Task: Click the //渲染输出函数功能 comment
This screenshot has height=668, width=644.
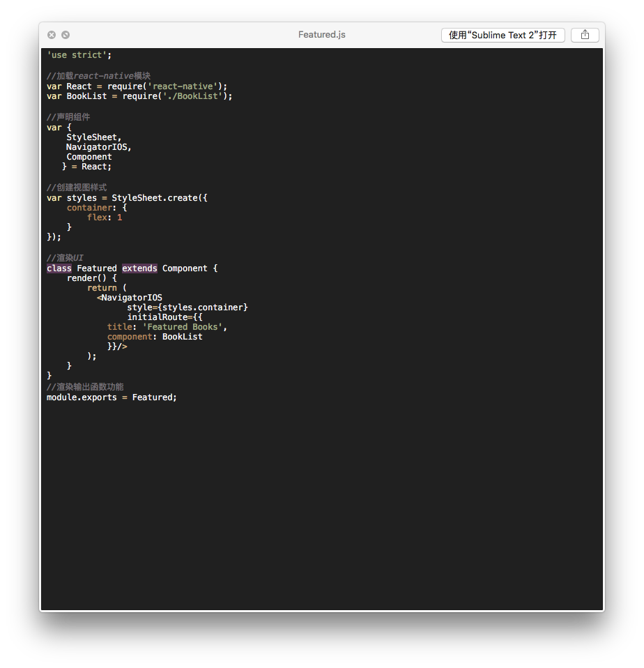Action: click(x=85, y=387)
